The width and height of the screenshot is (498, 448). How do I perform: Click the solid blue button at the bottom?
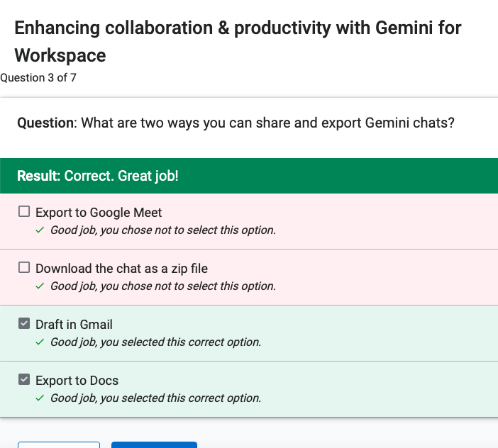tap(154, 444)
